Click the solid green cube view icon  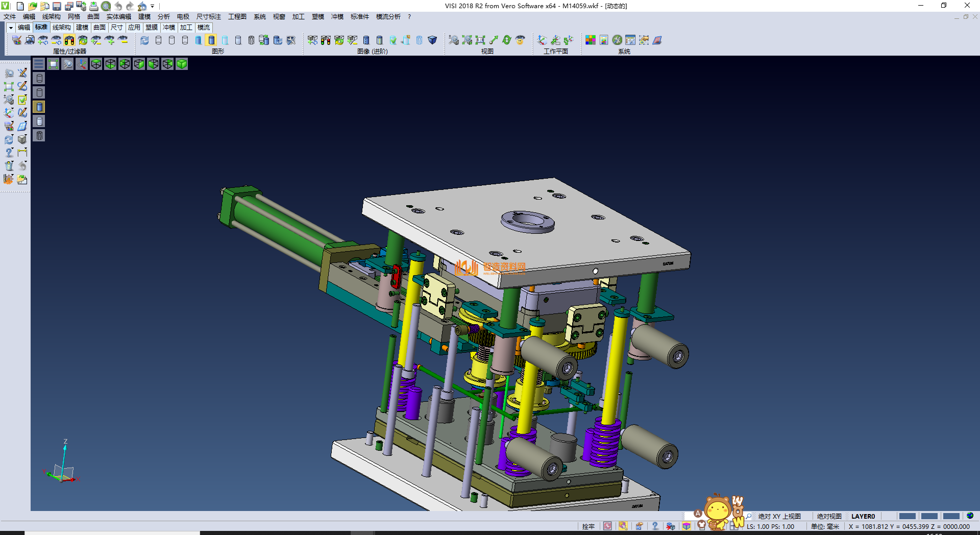coord(182,64)
